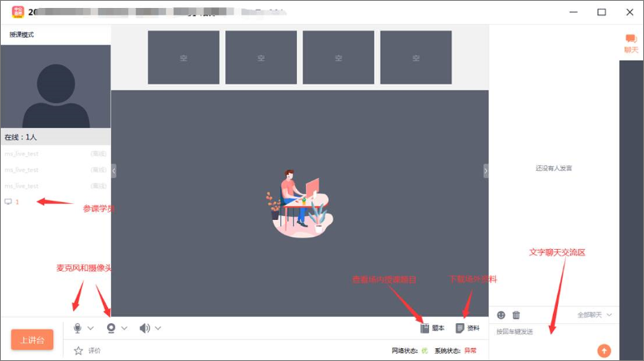Click the camera icon

(x=111, y=328)
